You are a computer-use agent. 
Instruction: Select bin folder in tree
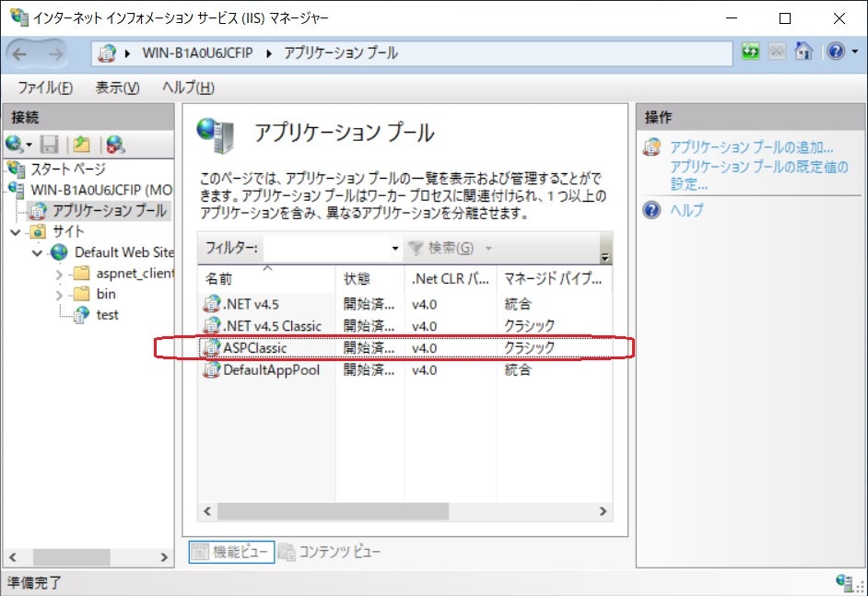pos(106,294)
